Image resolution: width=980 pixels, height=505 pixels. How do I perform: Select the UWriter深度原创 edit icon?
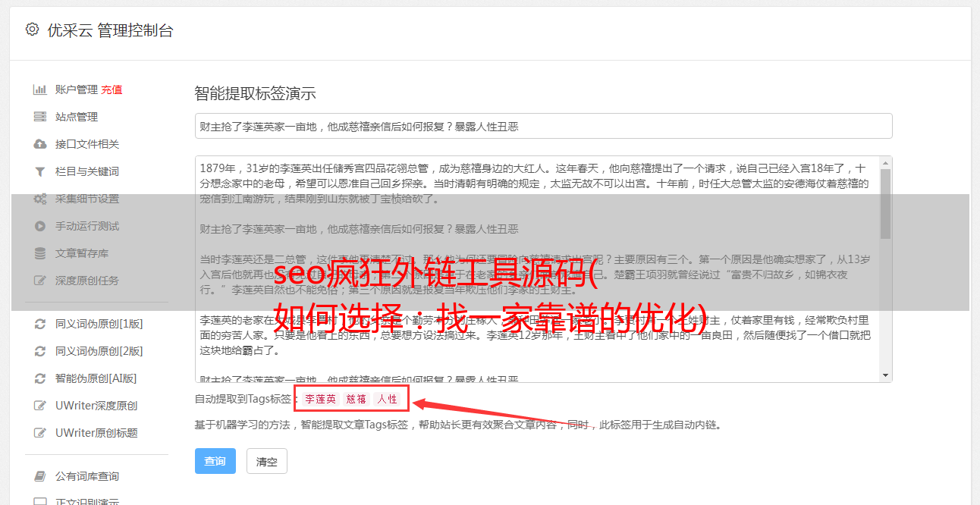[x=39, y=406]
